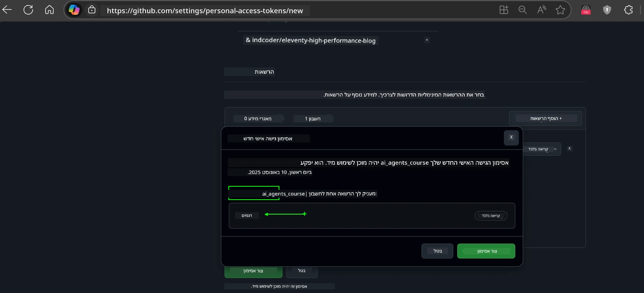Expand the read-only permission dropdown
Screen dimensions: 644x293
pyautogui.click(x=542, y=149)
